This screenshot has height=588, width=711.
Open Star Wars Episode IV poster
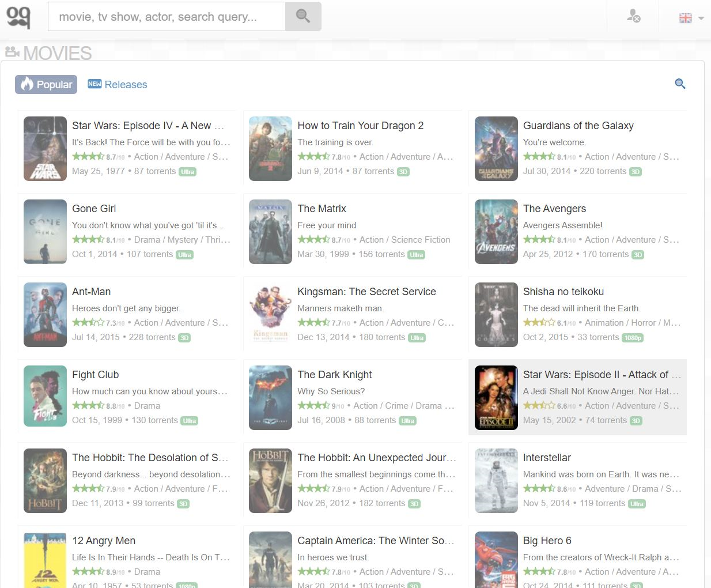click(45, 149)
